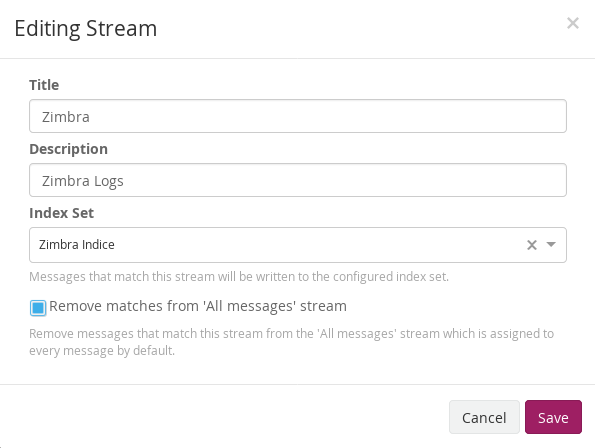595x448 pixels.
Task: Click the Editing Stream heading
Action: point(86,29)
